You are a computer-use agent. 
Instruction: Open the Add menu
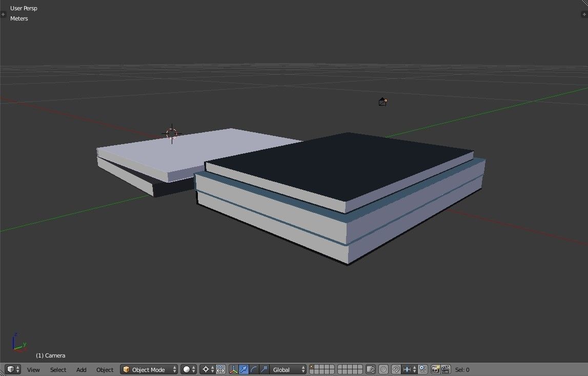click(x=82, y=370)
